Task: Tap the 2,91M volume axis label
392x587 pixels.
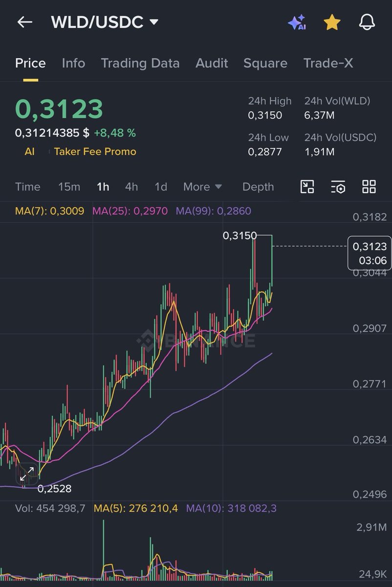Action: point(372,527)
